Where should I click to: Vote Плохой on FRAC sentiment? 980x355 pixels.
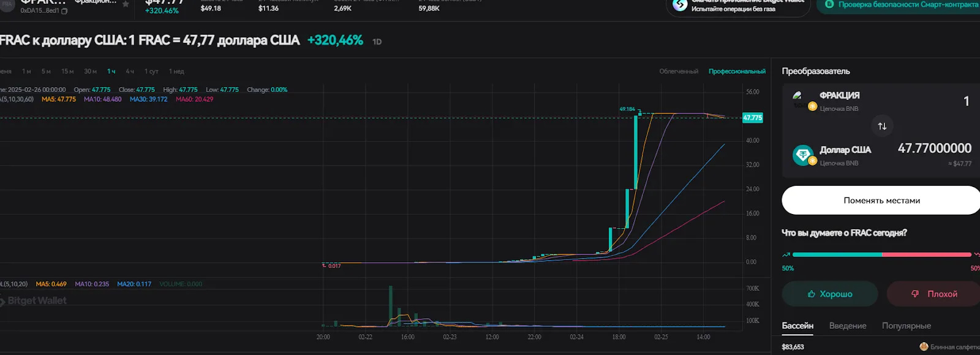(933, 294)
